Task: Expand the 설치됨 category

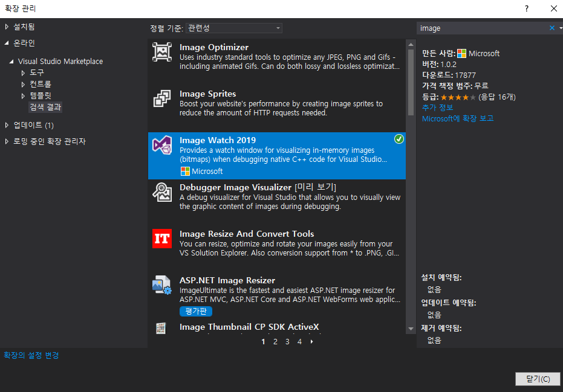Action: [x=7, y=27]
